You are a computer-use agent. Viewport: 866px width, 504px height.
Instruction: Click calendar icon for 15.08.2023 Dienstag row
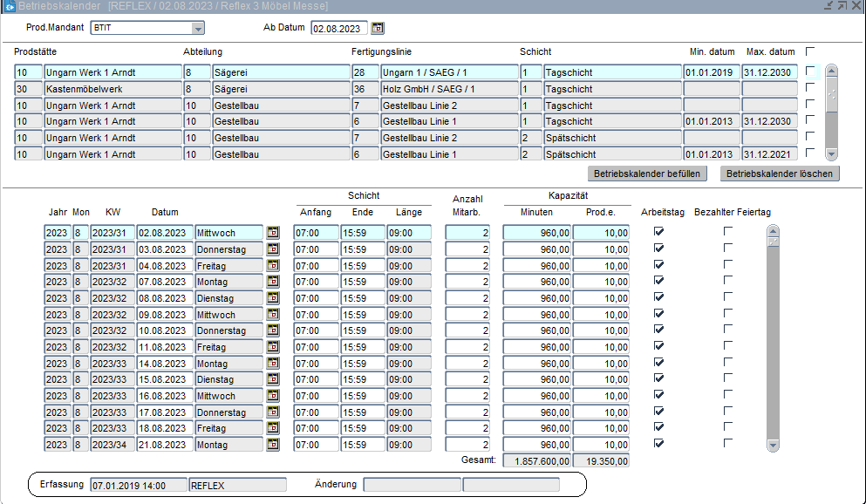(273, 379)
